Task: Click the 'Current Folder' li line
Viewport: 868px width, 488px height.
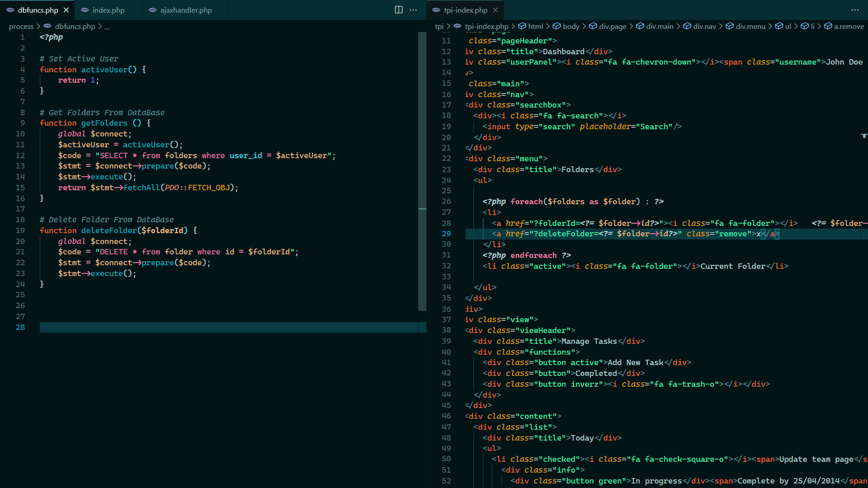Action: (635, 266)
